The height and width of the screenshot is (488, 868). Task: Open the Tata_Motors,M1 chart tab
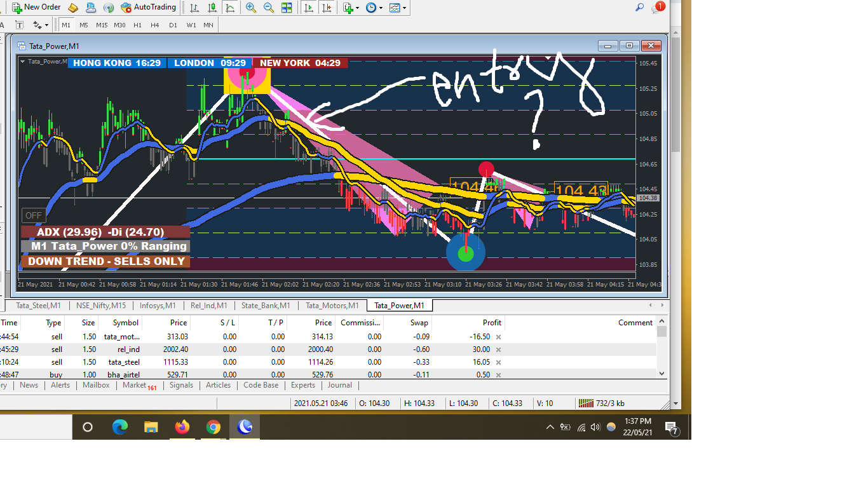[x=332, y=306]
